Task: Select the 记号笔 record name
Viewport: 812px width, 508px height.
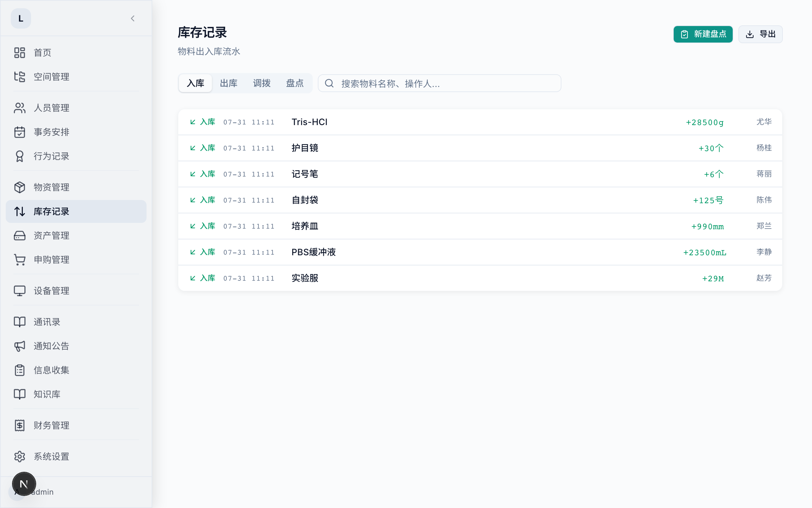Action: pyautogui.click(x=305, y=174)
